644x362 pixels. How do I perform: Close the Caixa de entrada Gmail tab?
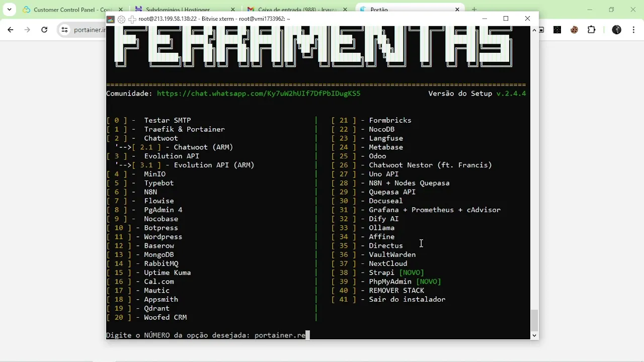345,10
